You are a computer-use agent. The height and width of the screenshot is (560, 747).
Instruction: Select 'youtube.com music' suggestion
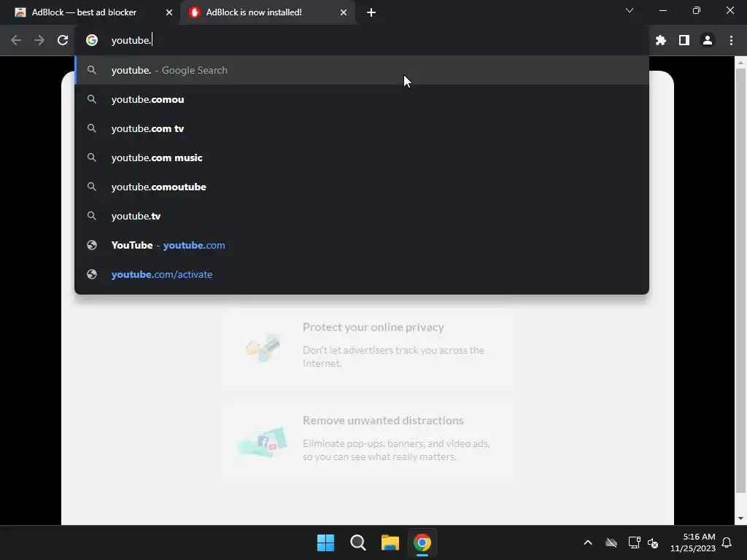362,157
